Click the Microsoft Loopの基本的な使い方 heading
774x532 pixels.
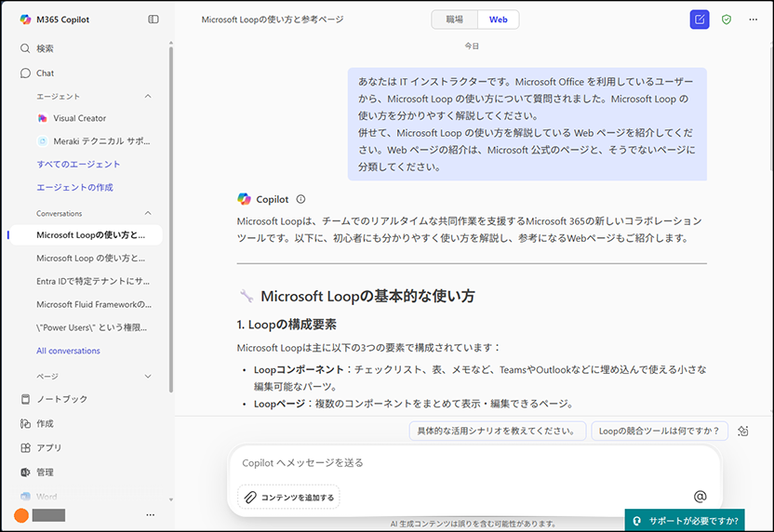[367, 296]
